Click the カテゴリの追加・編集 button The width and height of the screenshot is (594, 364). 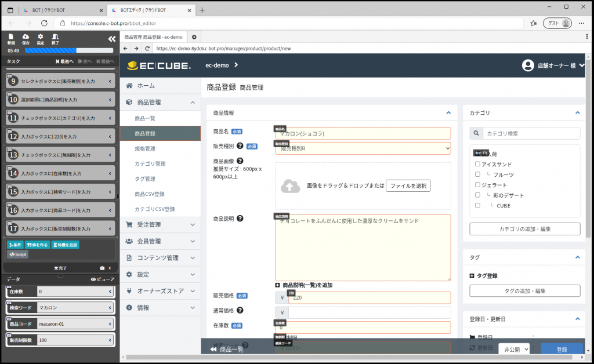[x=524, y=229]
